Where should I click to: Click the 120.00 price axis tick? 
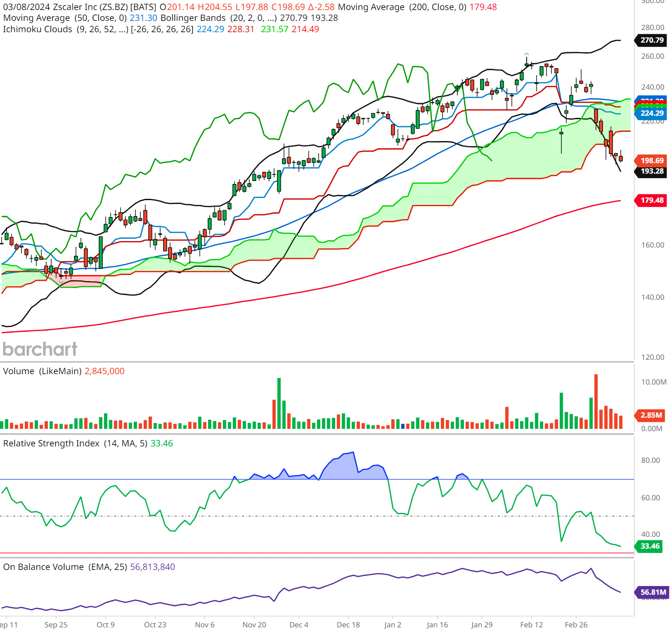(653, 358)
